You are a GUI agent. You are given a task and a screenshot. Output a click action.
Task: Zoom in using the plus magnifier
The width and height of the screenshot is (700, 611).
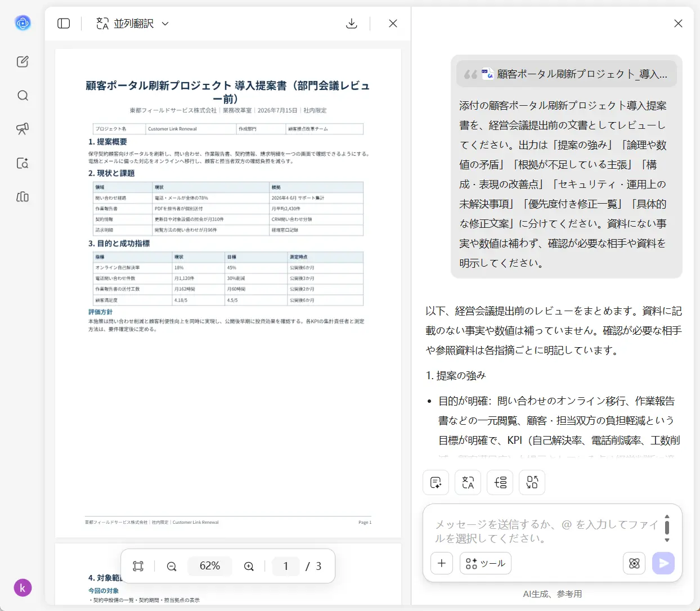(249, 566)
